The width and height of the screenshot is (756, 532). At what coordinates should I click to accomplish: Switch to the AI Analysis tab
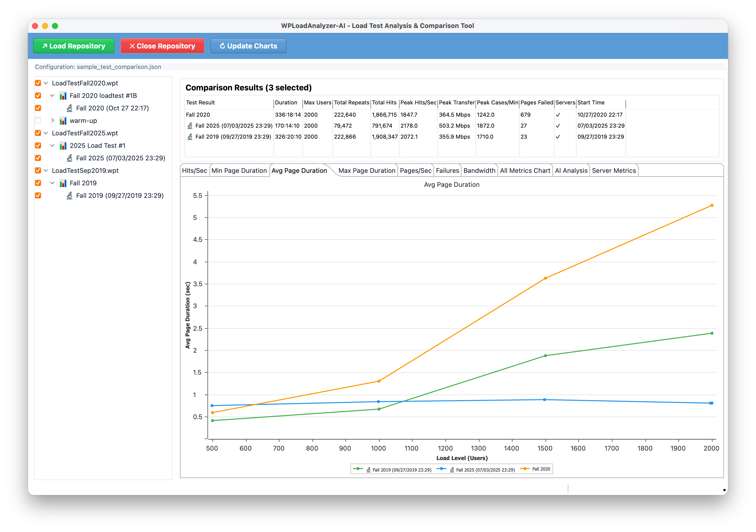click(x=571, y=170)
